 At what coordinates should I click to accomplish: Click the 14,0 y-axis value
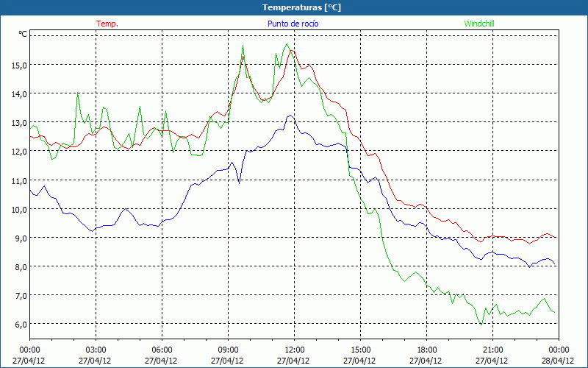pos(19,94)
